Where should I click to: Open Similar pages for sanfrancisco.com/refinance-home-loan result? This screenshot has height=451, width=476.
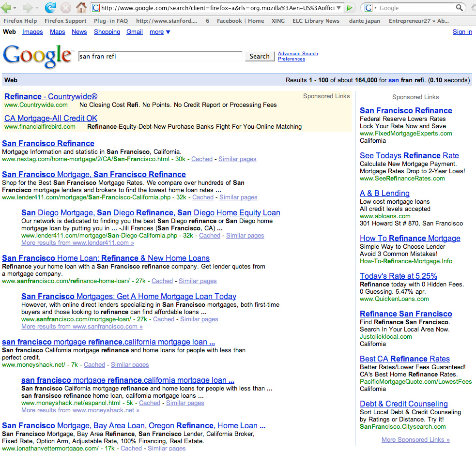(198, 281)
